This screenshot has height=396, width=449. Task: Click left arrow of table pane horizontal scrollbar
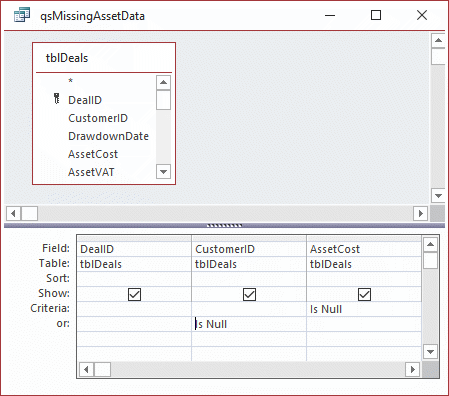click(x=13, y=213)
